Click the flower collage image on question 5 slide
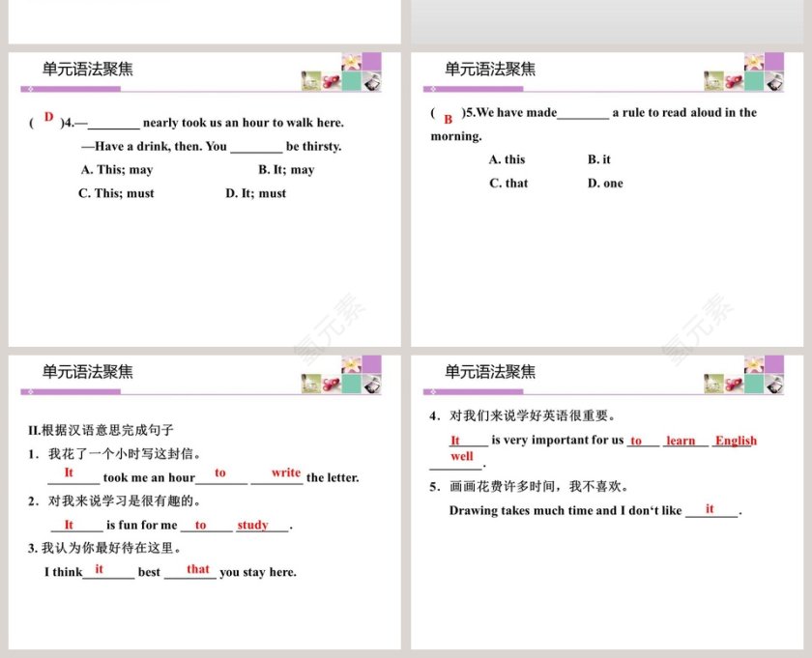 click(x=743, y=73)
